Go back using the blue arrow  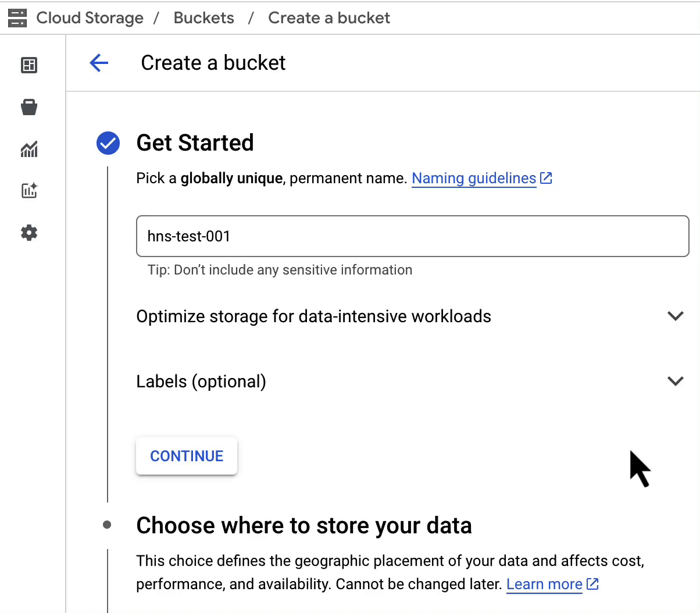click(99, 63)
